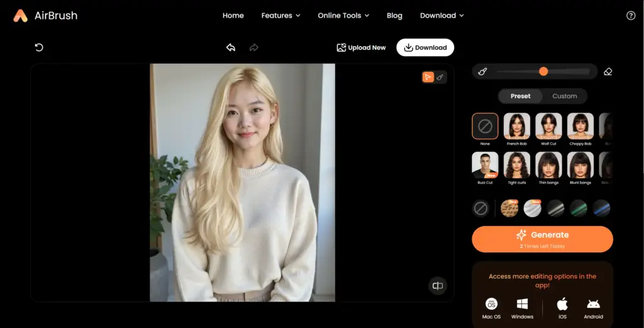Reset edits with the circular reset icon
644x328 pixels.
[39, 47]
